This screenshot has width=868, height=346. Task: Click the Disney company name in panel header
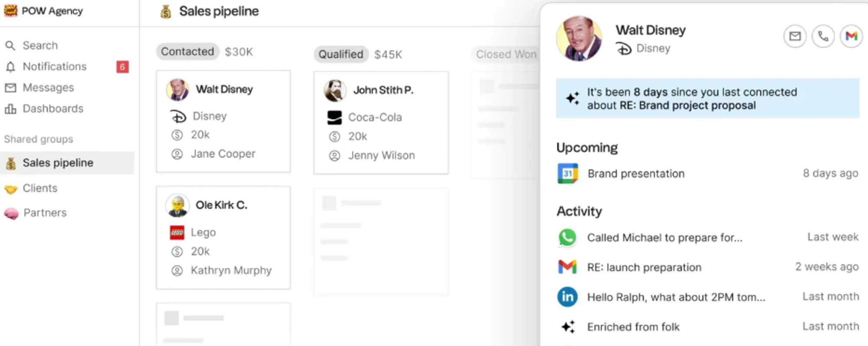pyautogui.click(x=653, y=49)
